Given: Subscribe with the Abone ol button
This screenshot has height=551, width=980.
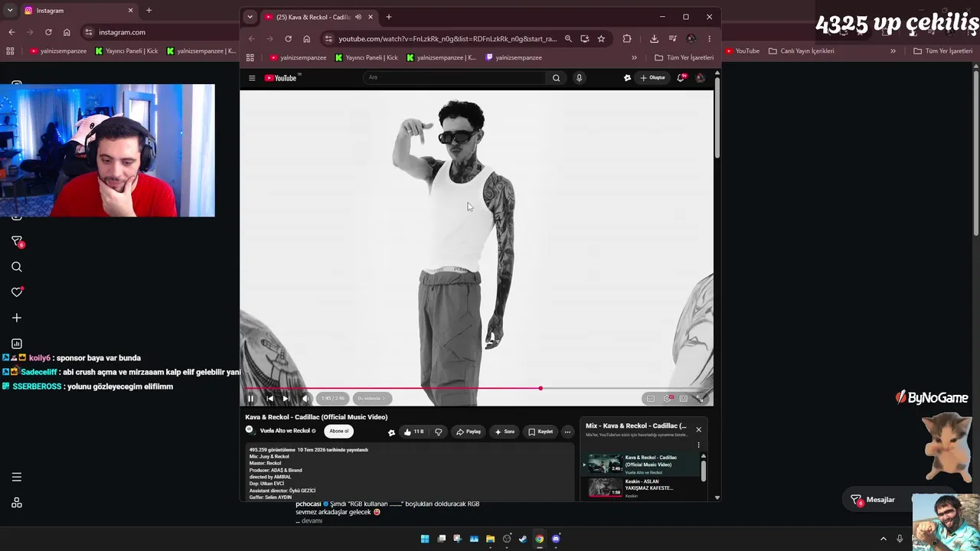Looking at the screenshot, I should (339, 431).
